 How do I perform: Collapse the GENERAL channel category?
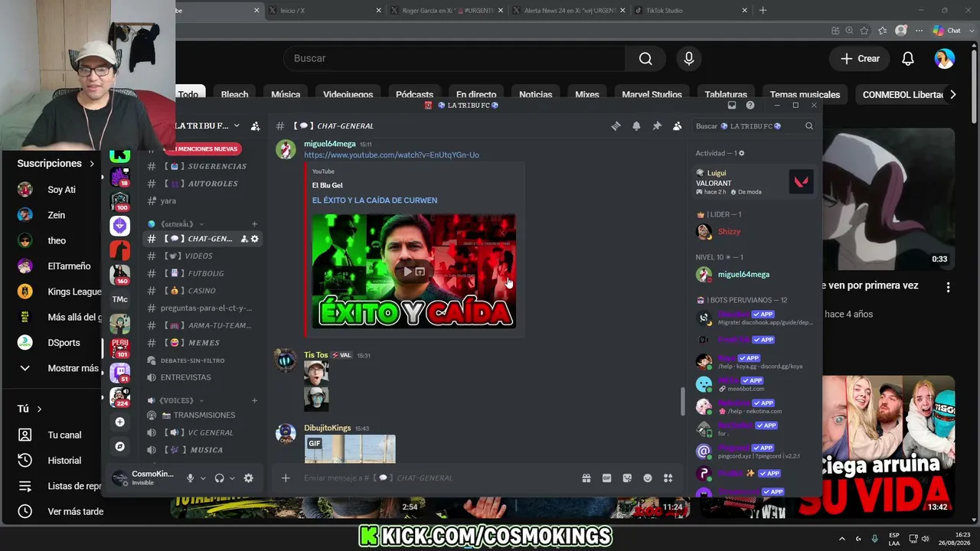[177, 224]
